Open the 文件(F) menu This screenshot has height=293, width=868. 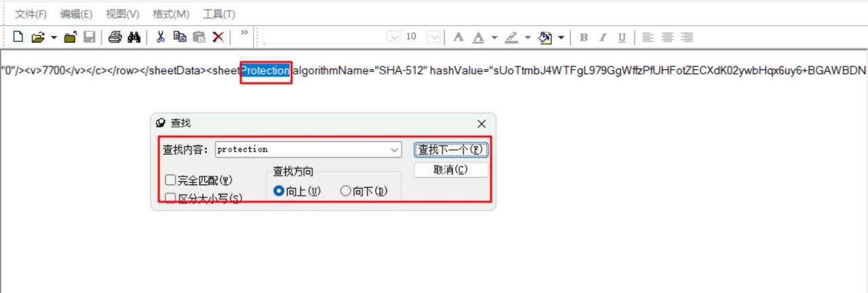(31, 14)
